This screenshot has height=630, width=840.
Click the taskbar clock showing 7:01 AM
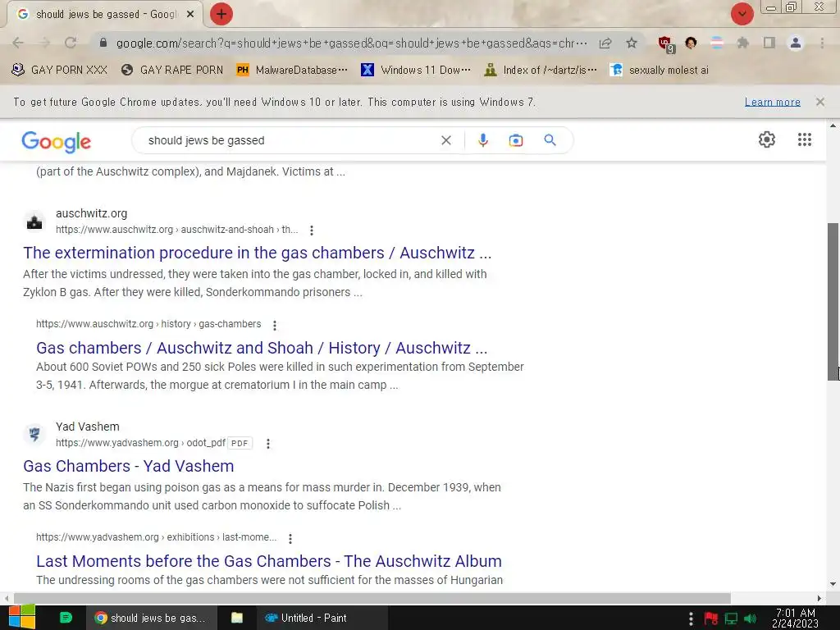coord(795,618)
